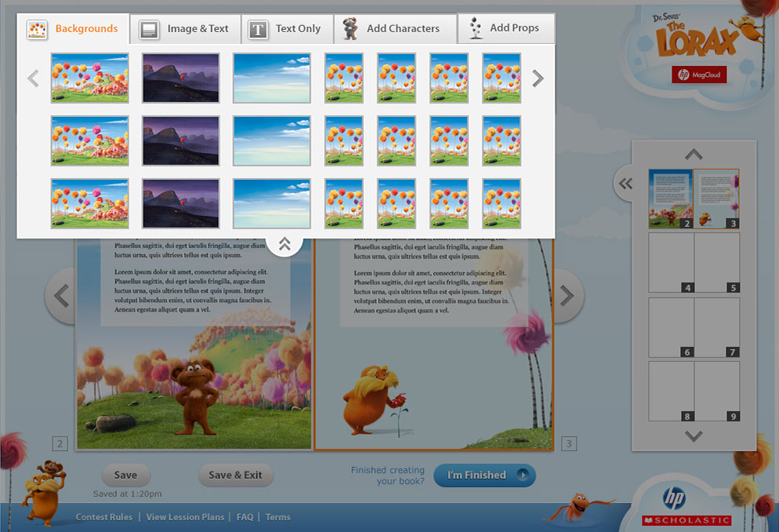Image resolution: width=779 pixels, height=532 pixels.
Task: Move page thumbnails up with the up chevron
Action: pos(693,155)
